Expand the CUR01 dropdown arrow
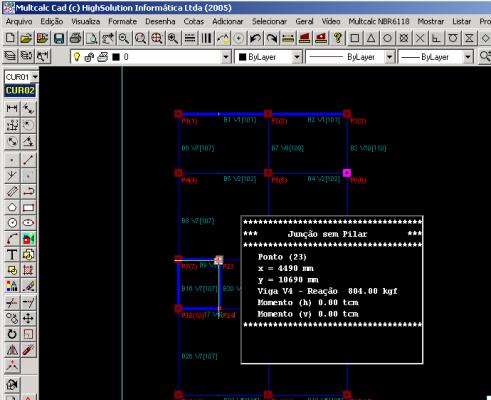 pos(35,77)
